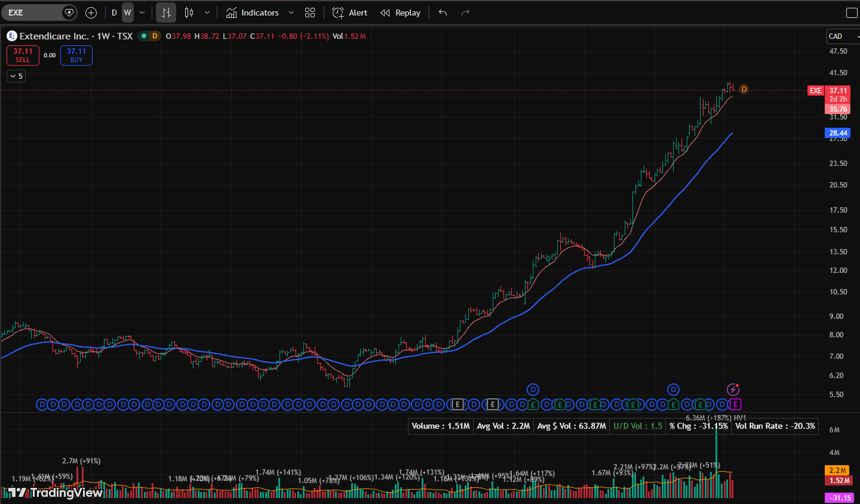Click the leftmost gray E earnings marker

tap(457, 404)
